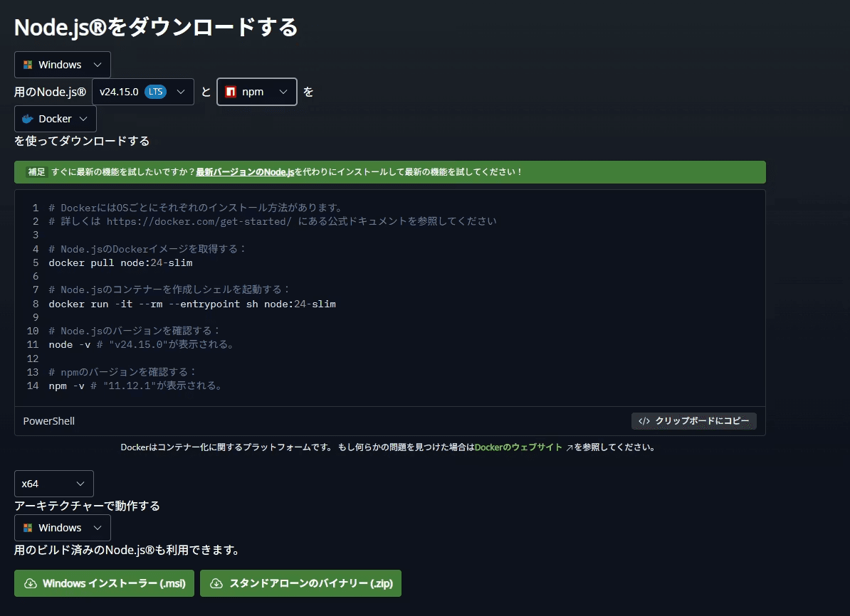
Task: Open the v24.15.0 LTS version dropdown
Action: pyautogui.click(x=143, y=92)
